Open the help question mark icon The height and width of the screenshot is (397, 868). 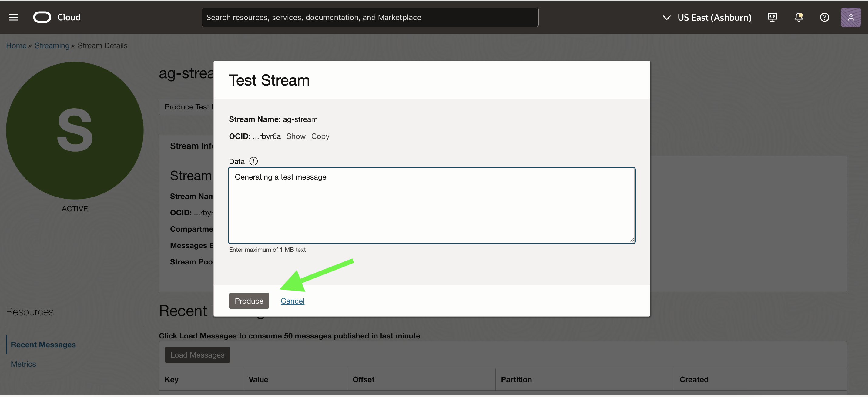click(824, 17)
